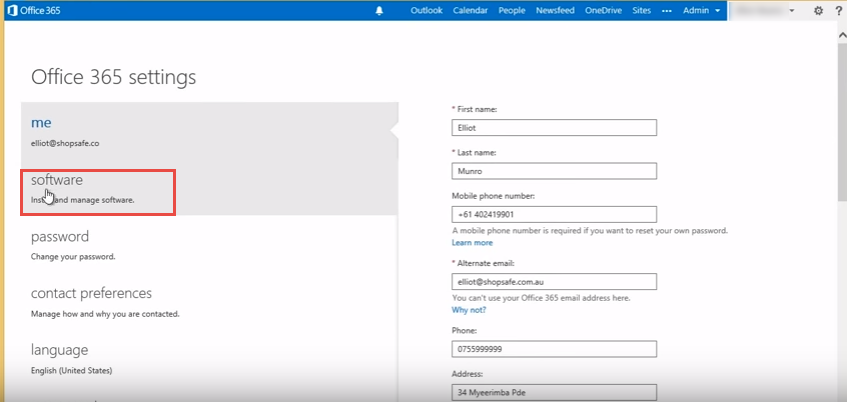Screen dimensions: 847x402
Task: Open OneDrive from the top bar
Action: [x=603, y=10]
